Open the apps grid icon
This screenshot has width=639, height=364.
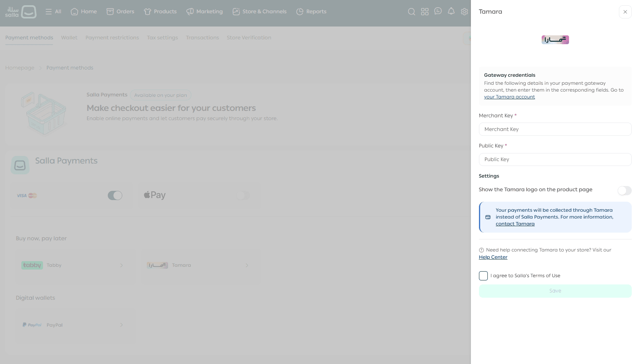pyautogui.click(x=425, y=12)
